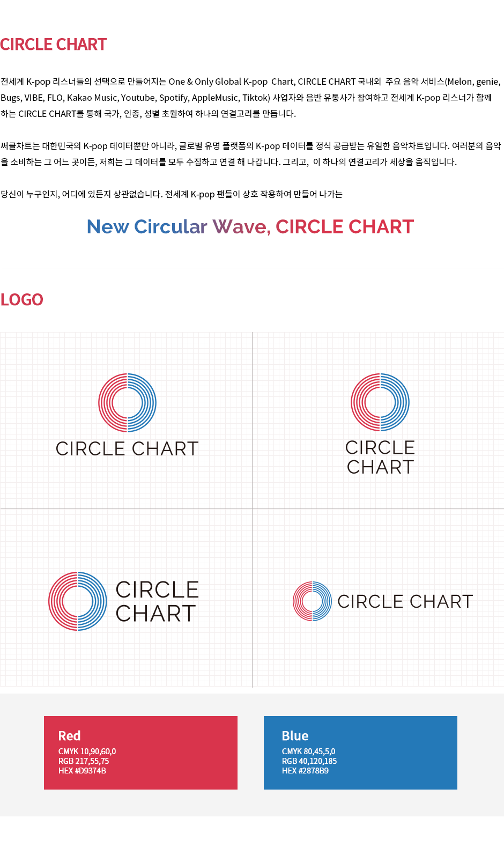Click the RGB 217,55,75 text

[84, 761]
